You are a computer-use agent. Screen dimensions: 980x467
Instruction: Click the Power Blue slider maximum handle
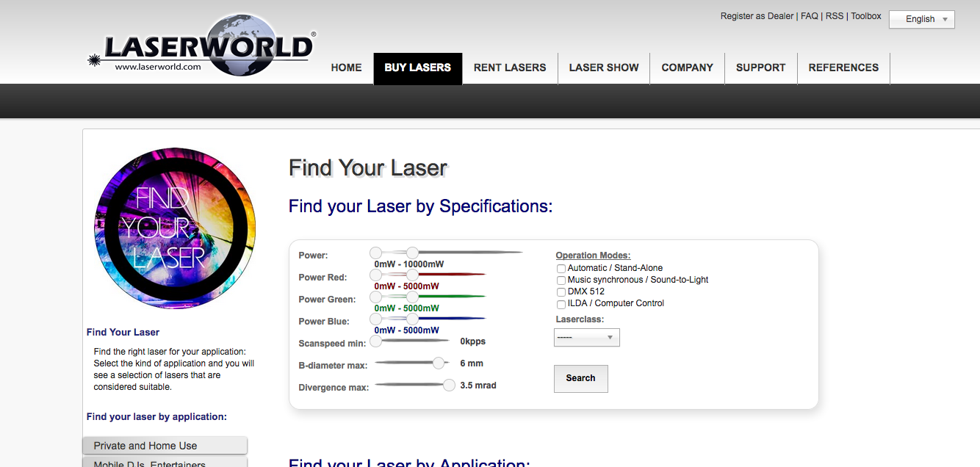412,319
